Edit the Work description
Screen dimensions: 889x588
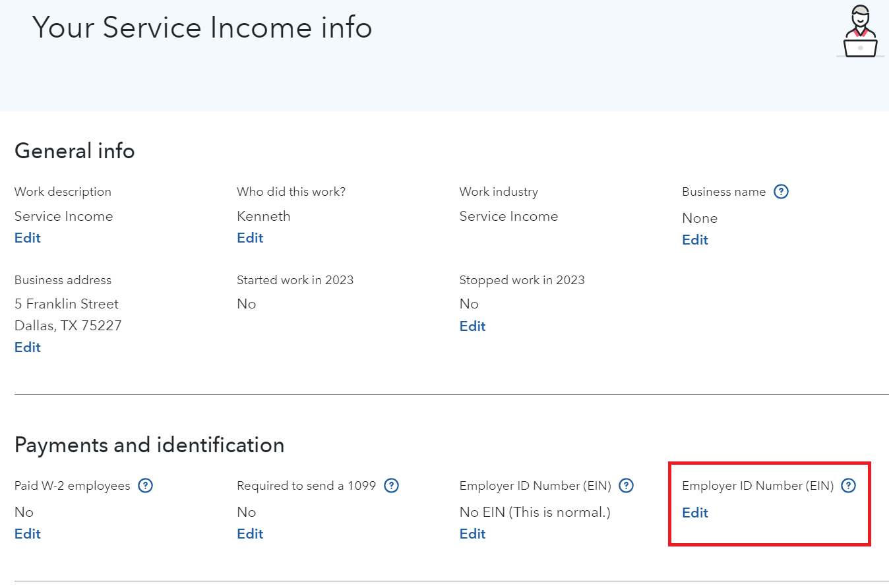pos(28,238)
